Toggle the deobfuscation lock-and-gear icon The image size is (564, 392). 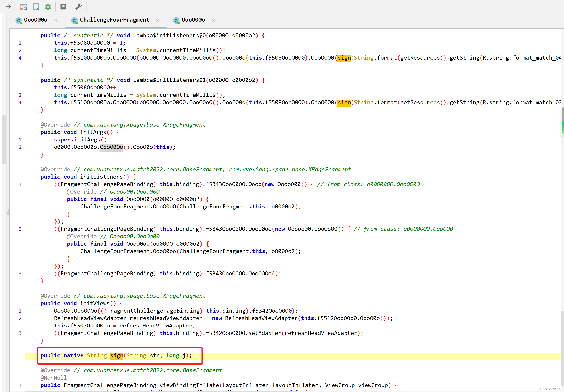(x=23, y=7)
